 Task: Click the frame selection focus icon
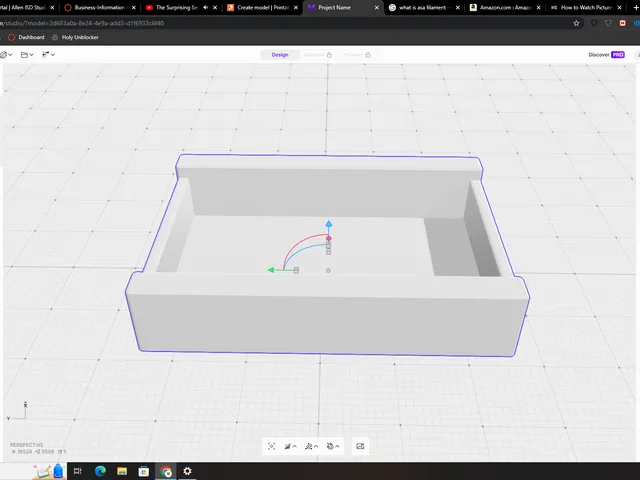click(x=271, y=446)
